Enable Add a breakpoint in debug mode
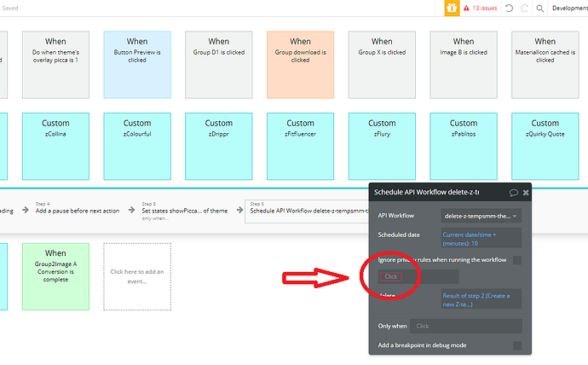Screen dimensions: 588x365 [517, 345]
